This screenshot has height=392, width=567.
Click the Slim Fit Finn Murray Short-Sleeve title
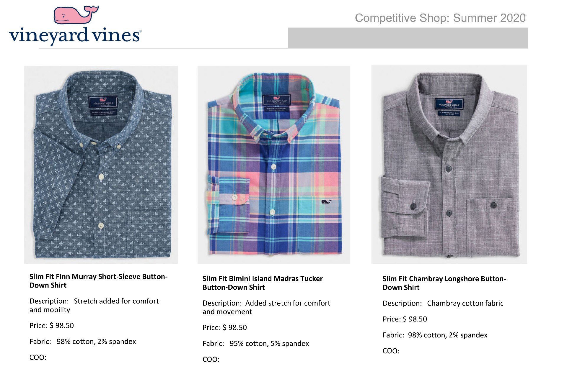(x=98, y=281)
